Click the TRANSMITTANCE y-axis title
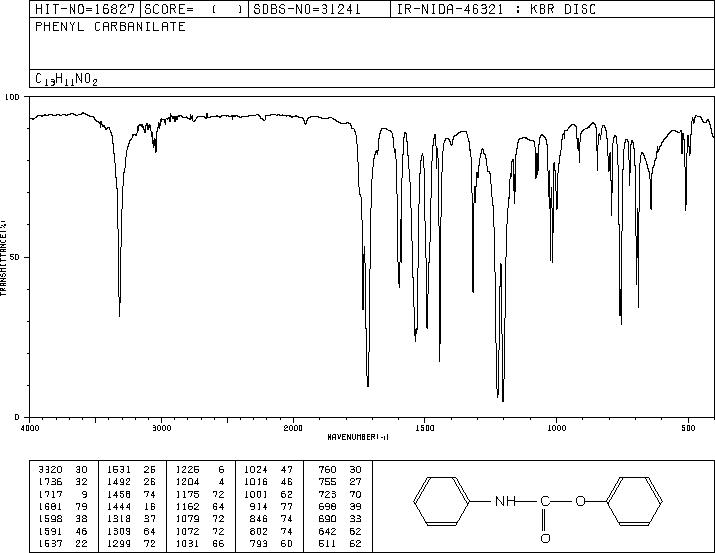Image resolution: width=715 pixels, height=553 pixels. click(3, 258)
